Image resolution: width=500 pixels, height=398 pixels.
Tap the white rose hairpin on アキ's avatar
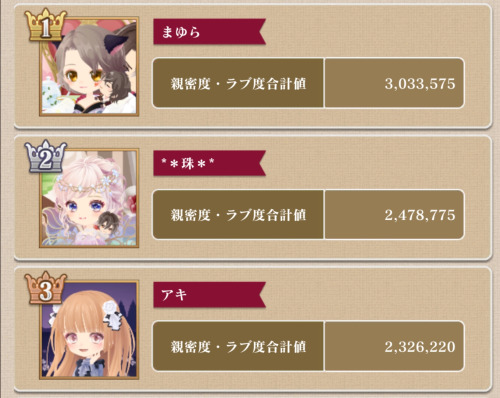[112, 316]
